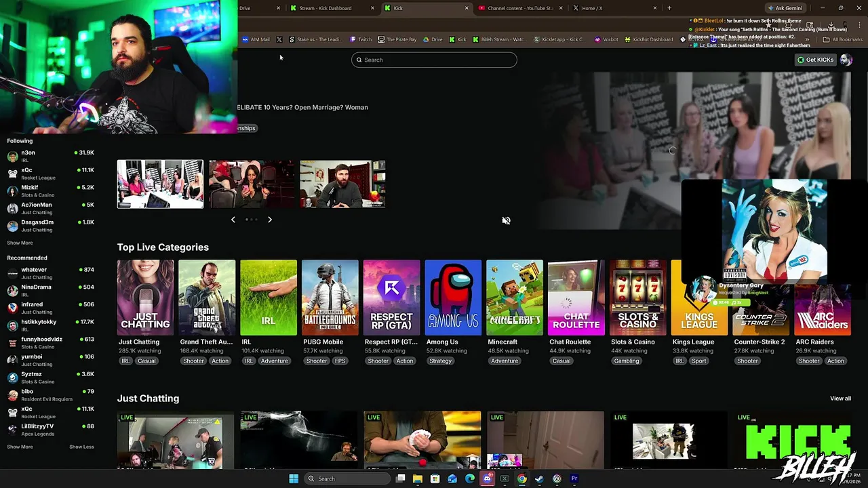Open Dasgasd3m's channel in Following list
This screenshot has height=488, width=868.
pyautogui.click(x=51, y=226)
